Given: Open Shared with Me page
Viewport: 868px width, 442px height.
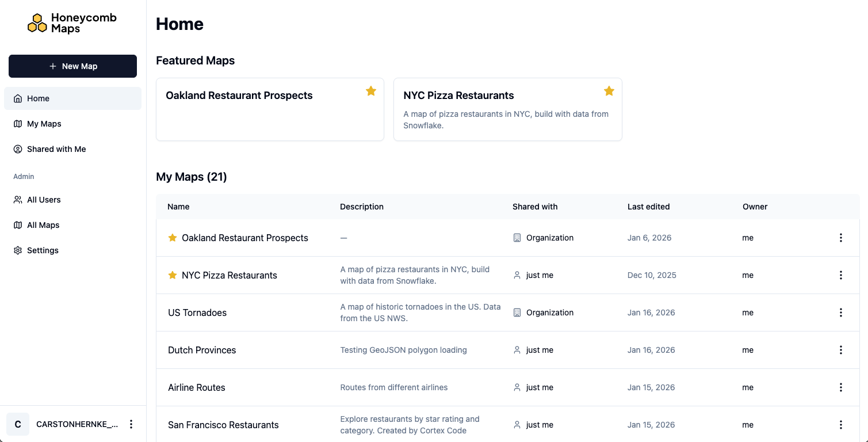Looking at the screenshot, I should click(x=56, y=149).
